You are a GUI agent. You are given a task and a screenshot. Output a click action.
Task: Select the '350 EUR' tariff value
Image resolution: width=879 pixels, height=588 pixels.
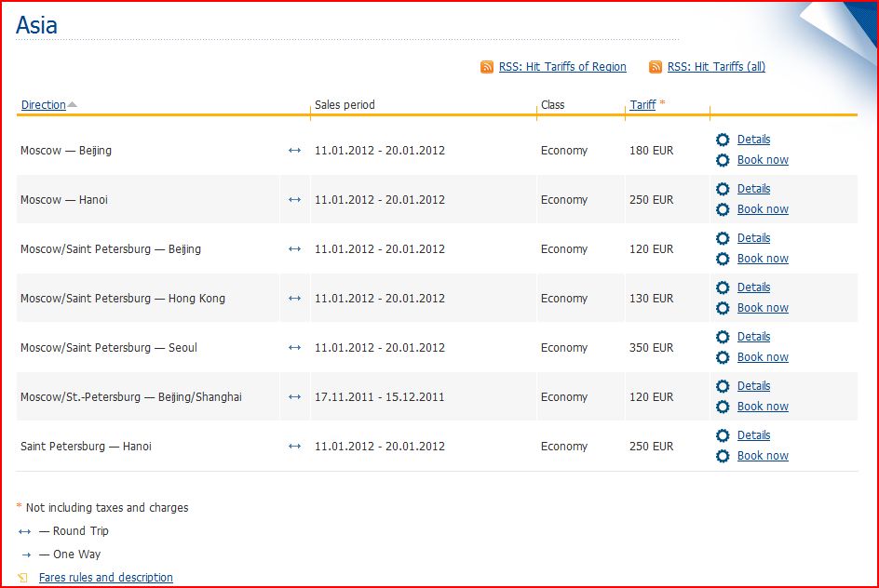pyautogui.click(x=652, y=348)
